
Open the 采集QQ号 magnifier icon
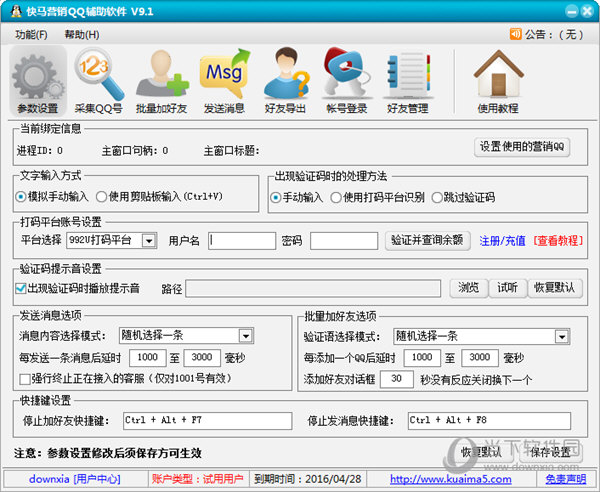tap(98, 81)
